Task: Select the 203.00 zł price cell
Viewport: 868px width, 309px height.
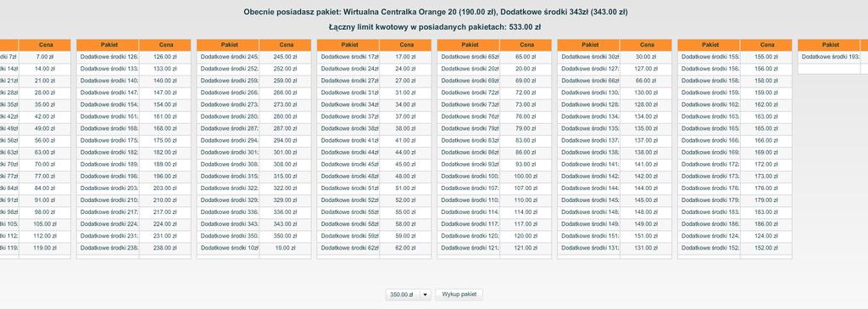Action: 165,188
